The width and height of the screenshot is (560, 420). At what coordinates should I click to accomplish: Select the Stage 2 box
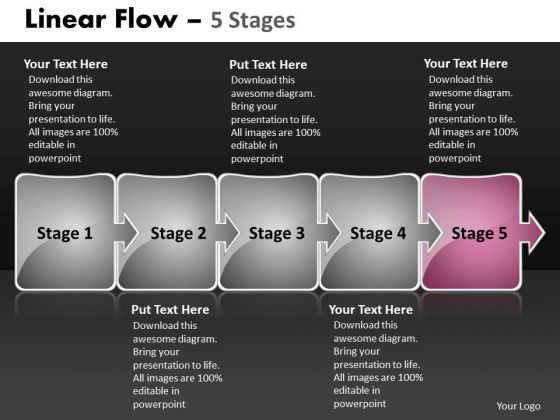167,232
